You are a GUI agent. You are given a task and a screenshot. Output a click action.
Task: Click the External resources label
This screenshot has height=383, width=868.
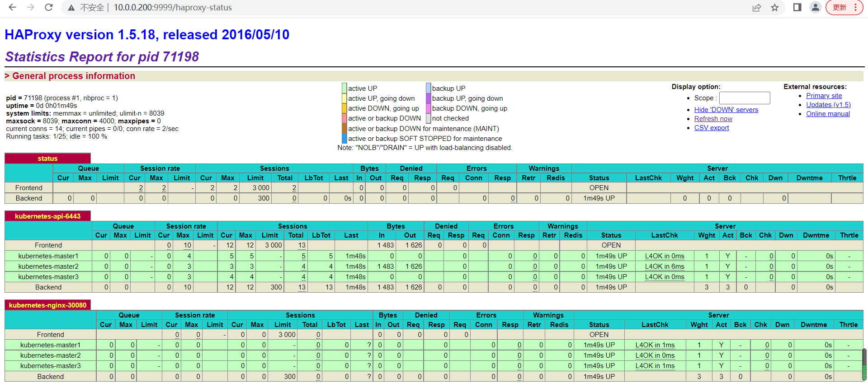(815, 87)
